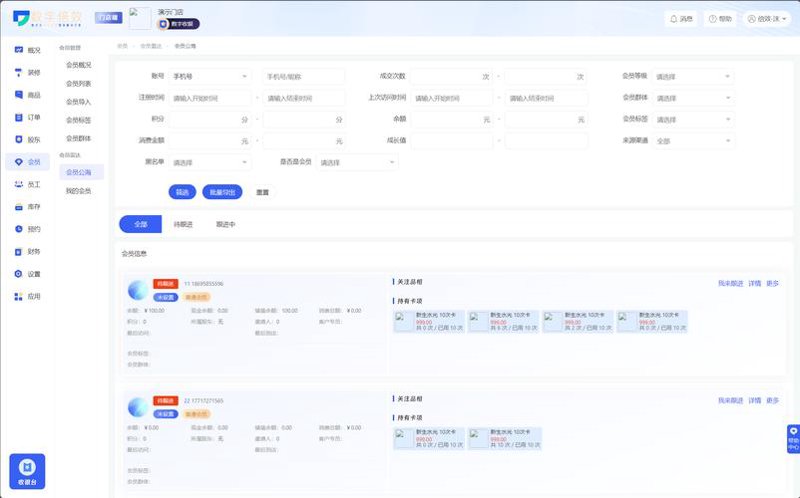Click the 批量导出 batch export button
The width and height of the screenshot is (800, 498).
click(x=222, y=192)
